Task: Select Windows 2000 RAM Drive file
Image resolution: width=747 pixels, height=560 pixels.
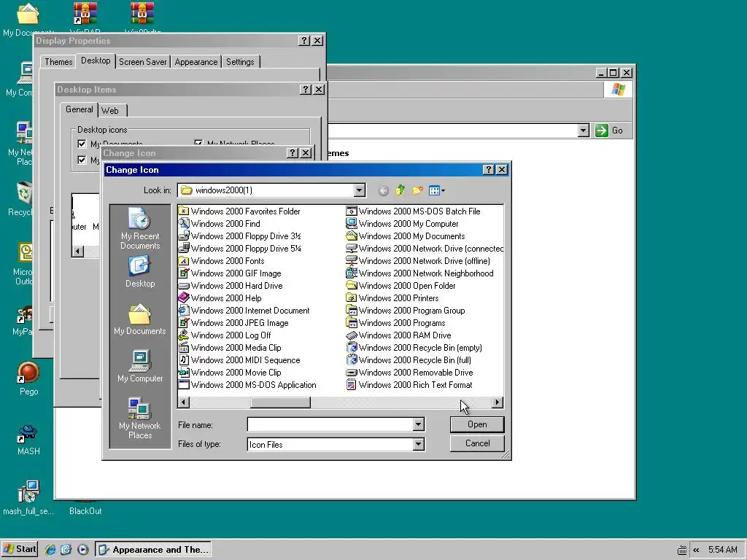Action: pos(399,335)
